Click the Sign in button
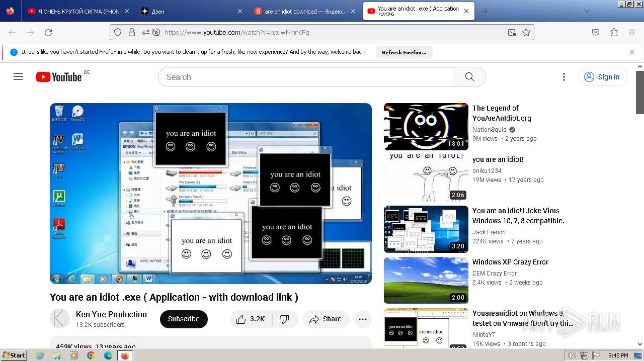Screen dimensions: 644x362 603,77
